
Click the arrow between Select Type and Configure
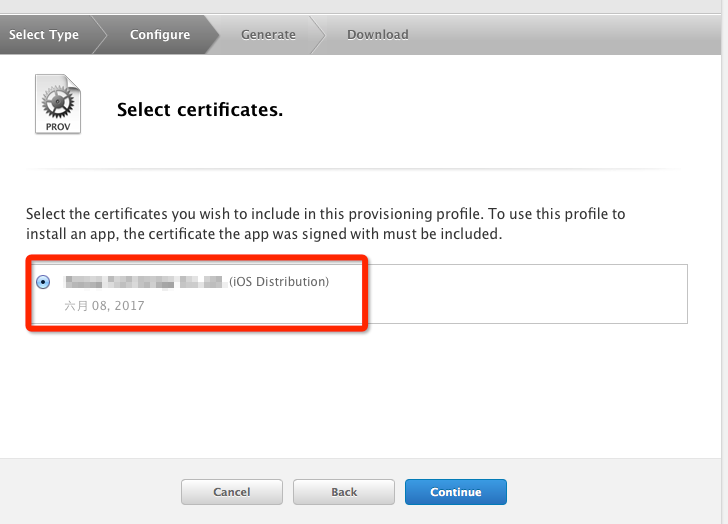click(98, 34)
